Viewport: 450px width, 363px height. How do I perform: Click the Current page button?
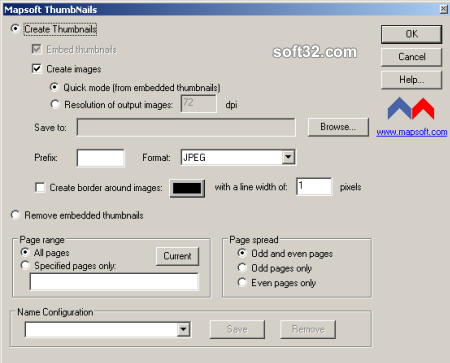(x=177, y=256)
